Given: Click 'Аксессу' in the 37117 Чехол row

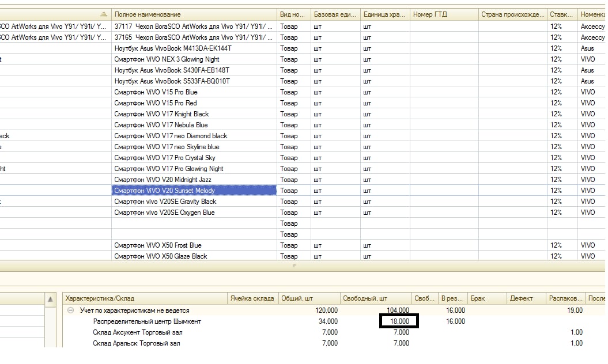Looking at the screenshot, I should tap(592, 26).
